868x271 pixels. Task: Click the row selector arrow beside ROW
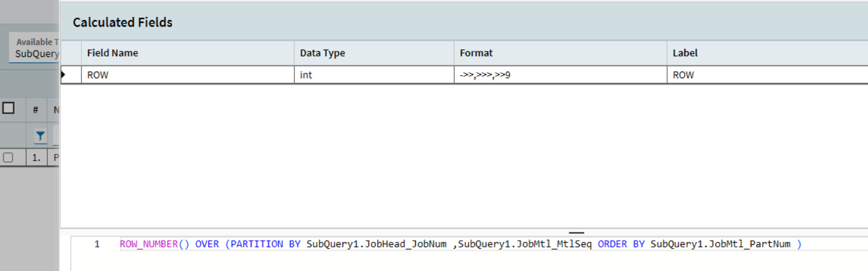click(x=64, y=75)
